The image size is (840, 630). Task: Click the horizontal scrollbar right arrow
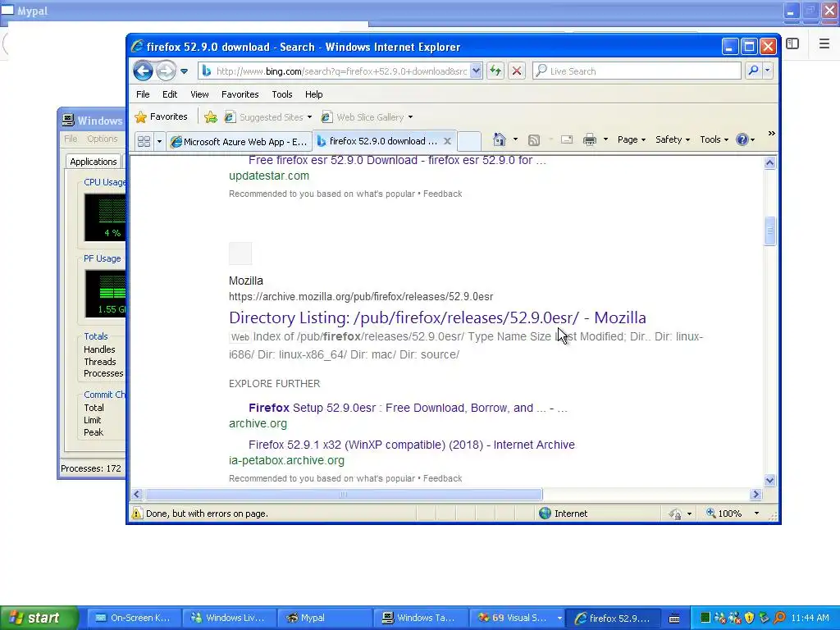point(756,494)
